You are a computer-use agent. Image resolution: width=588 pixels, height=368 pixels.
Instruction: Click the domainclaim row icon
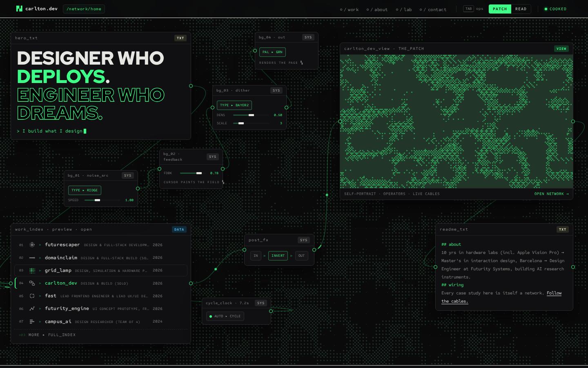[32, 258]
